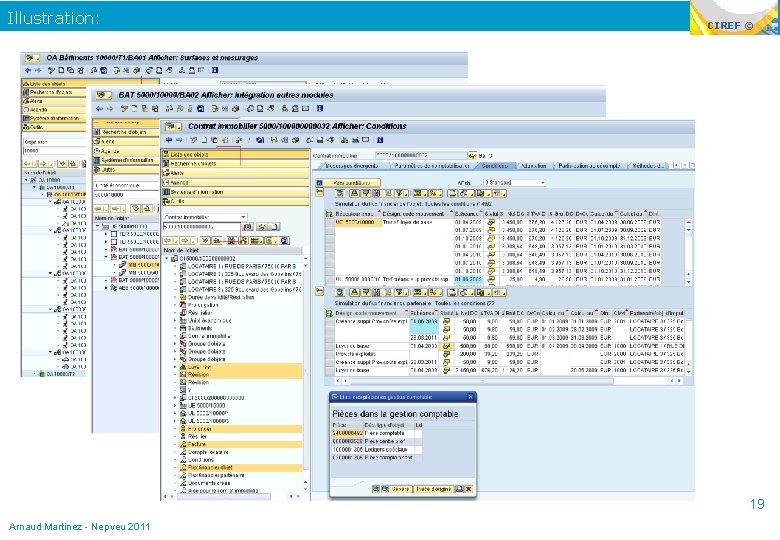Select Bâtiments node in contract tree
This screenshot has height=540, width=780.
[200, 328]
